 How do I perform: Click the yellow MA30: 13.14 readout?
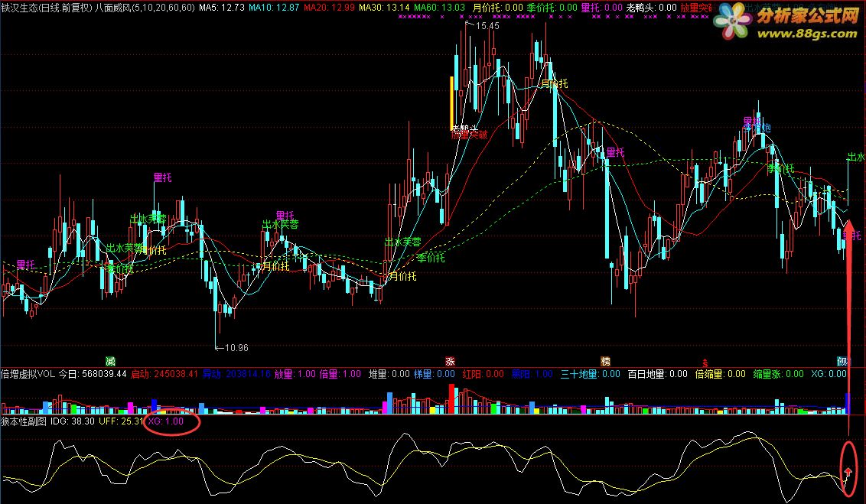pyautogui.click(x=384, y=8)
